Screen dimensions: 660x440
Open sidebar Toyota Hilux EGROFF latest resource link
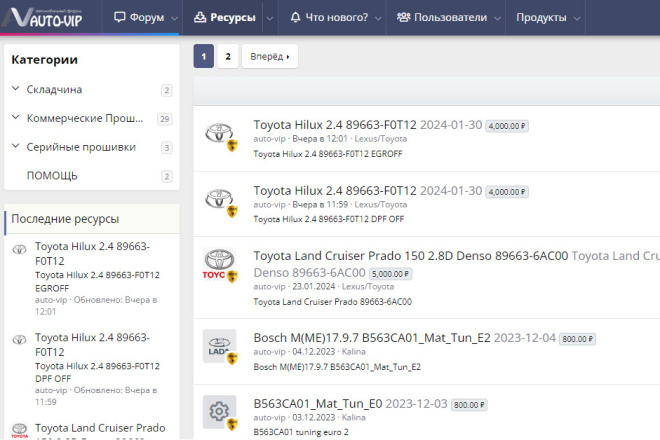coord(92,253)
